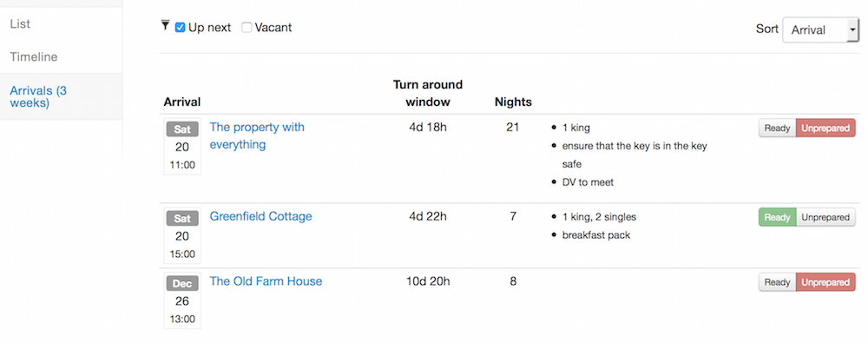Set Greenfield Cottage to Unprepared
The height and width of the screenshot is (343, 868).
[825, 217]
